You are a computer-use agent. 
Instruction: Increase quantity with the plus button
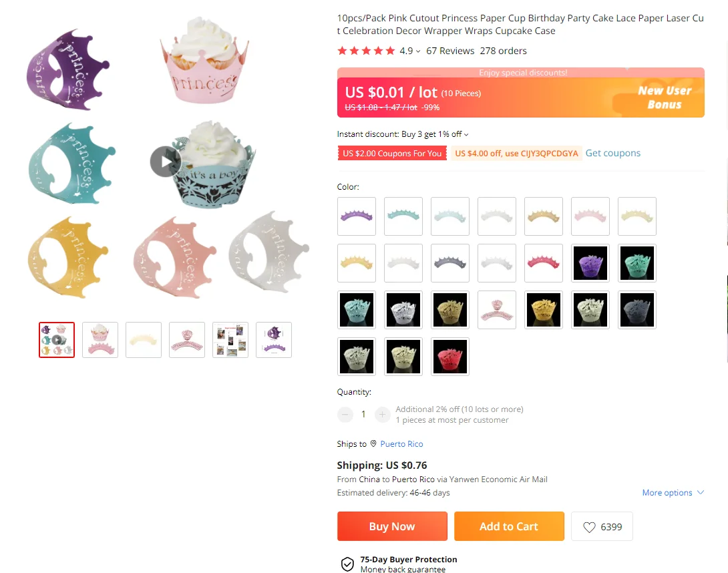(382, 414)
